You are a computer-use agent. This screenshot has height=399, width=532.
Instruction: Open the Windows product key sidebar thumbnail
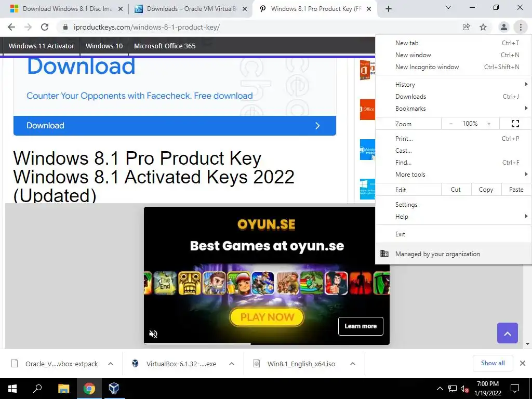tap(367, 149)
